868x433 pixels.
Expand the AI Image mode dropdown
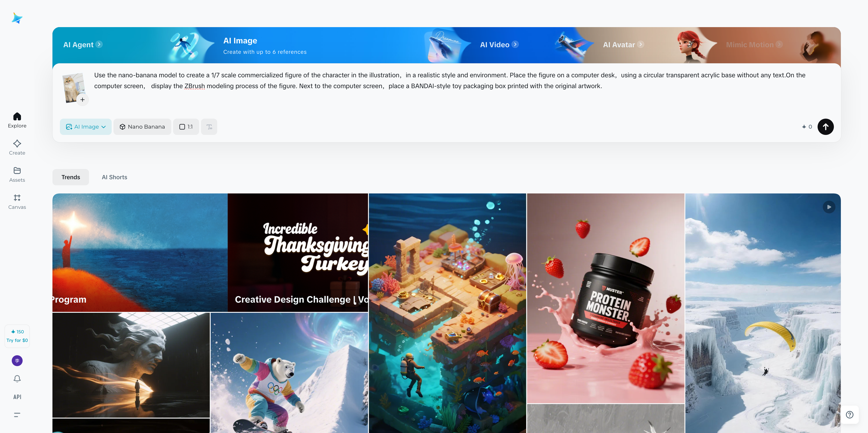point(86,127)
